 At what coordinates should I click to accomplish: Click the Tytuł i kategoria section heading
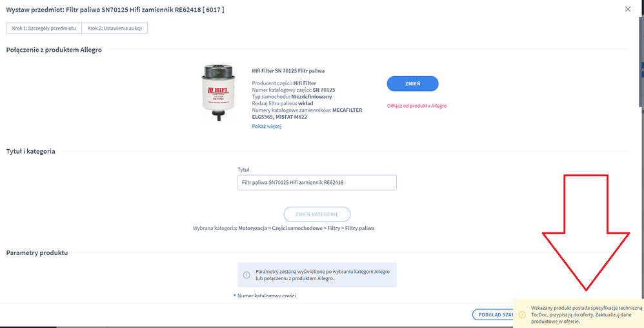[x=30, y=151]
